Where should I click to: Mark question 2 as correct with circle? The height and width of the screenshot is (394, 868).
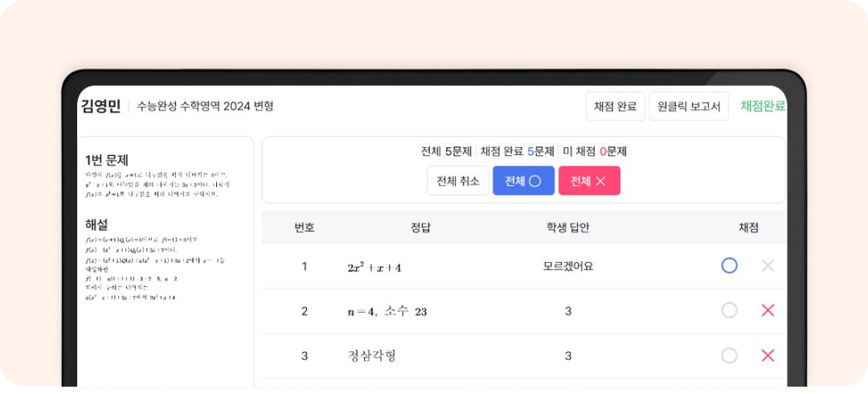pos(729,310)
